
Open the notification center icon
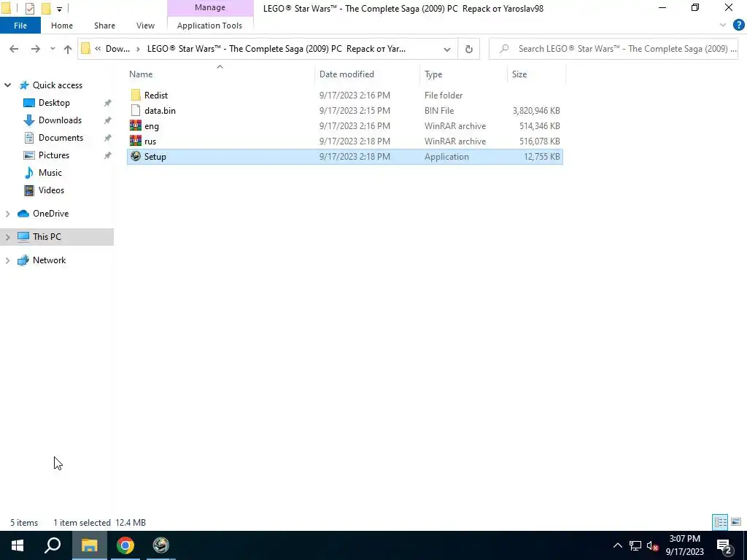coord(724,545)
